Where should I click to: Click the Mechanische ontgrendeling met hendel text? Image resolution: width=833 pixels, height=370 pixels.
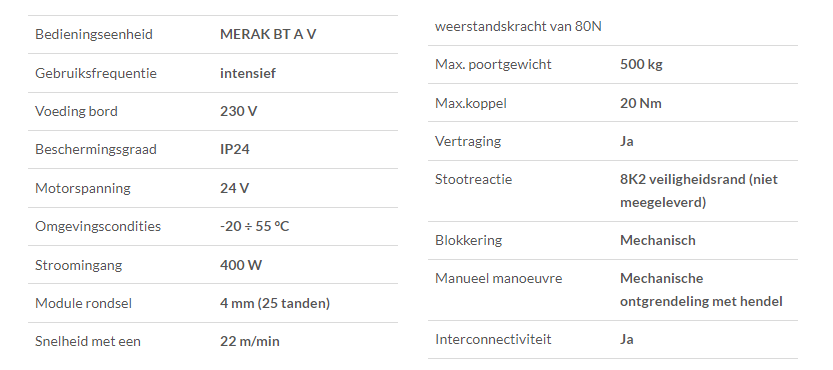point(701,290)
